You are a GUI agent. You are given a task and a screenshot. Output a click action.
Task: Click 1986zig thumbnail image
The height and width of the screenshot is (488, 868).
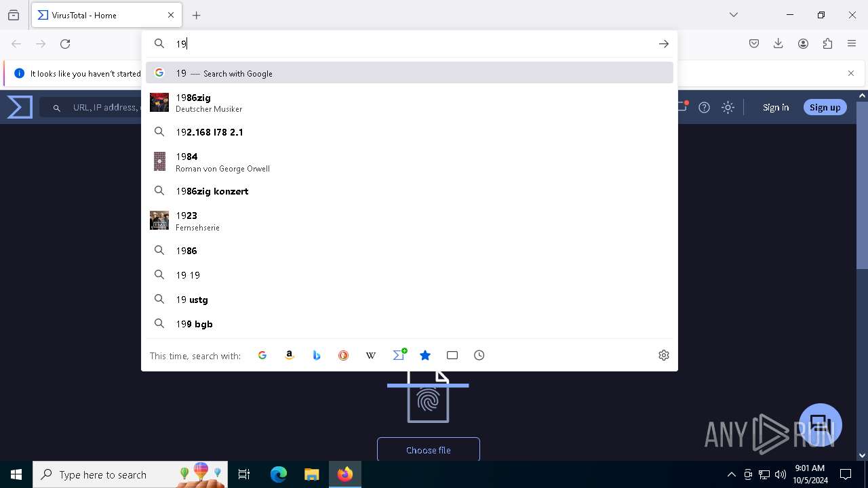(x=159, y=102)
